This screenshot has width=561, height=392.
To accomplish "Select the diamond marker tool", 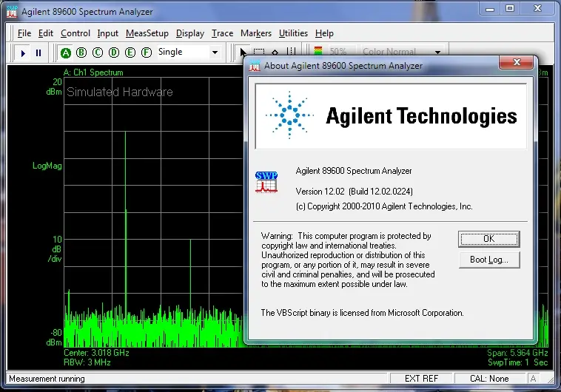I will (x=275, y=53).
